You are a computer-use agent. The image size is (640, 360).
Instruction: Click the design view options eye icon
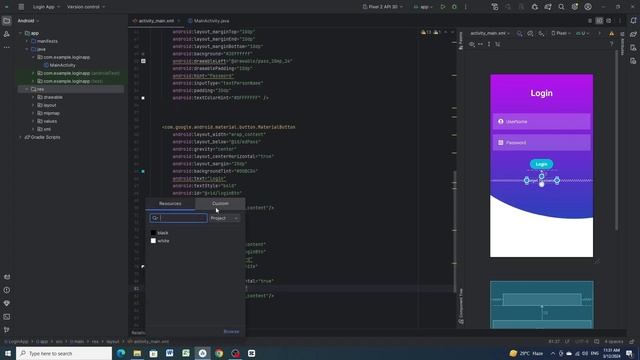pos(472,44)
